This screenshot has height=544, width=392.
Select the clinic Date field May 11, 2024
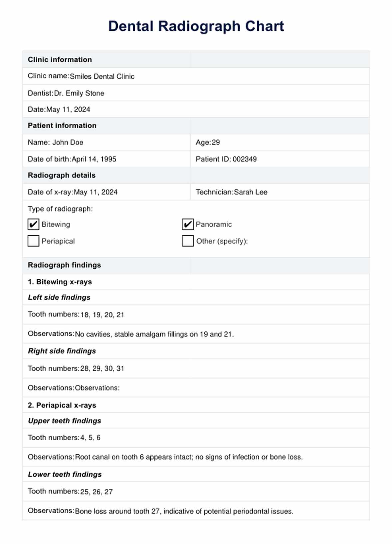coord(68,109)
